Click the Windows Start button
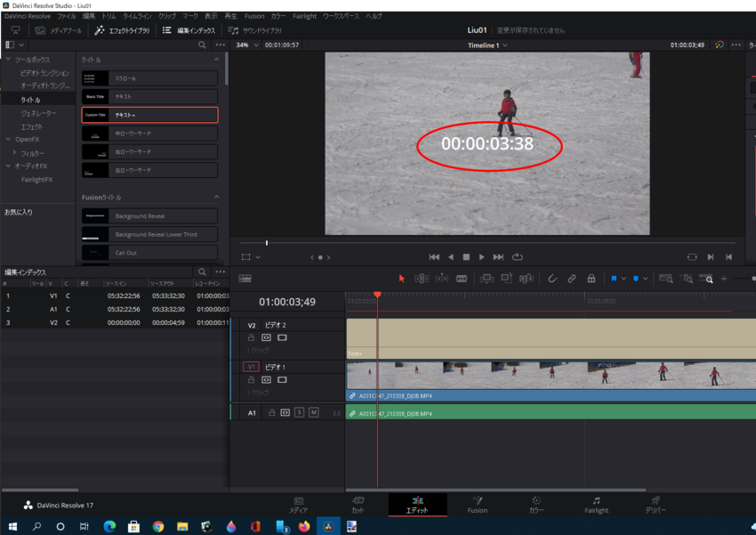 [12, 526]
